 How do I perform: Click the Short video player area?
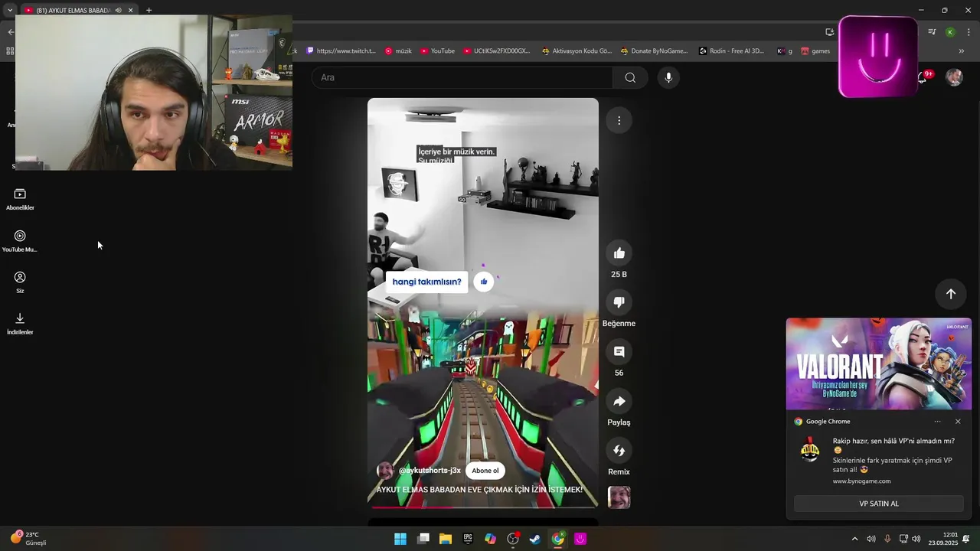pos(483,302)
